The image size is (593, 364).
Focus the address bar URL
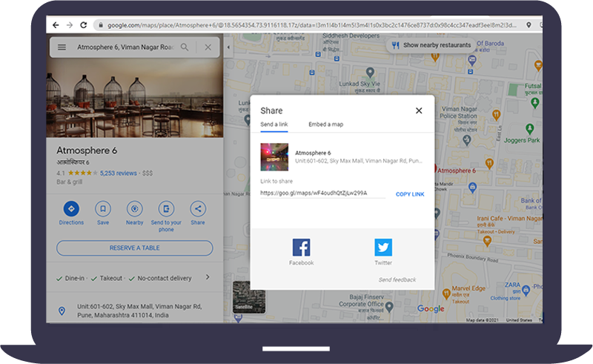coord(311,25)
